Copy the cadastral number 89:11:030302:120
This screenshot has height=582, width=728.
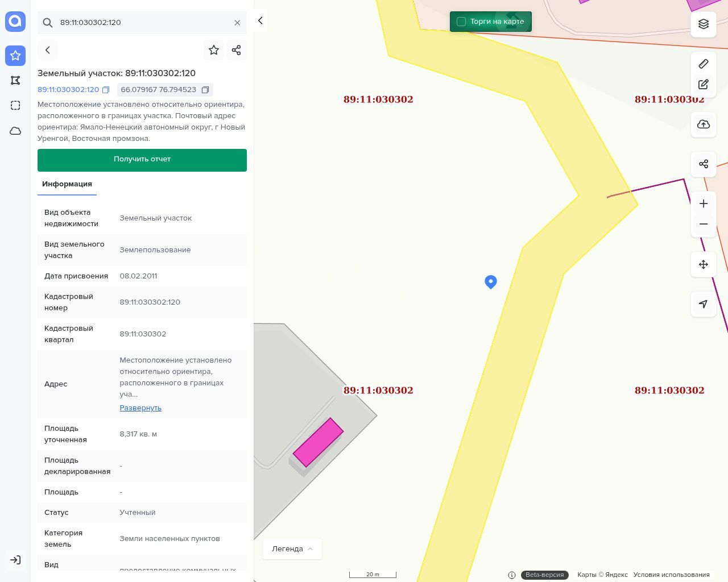(x=106, y=90)
